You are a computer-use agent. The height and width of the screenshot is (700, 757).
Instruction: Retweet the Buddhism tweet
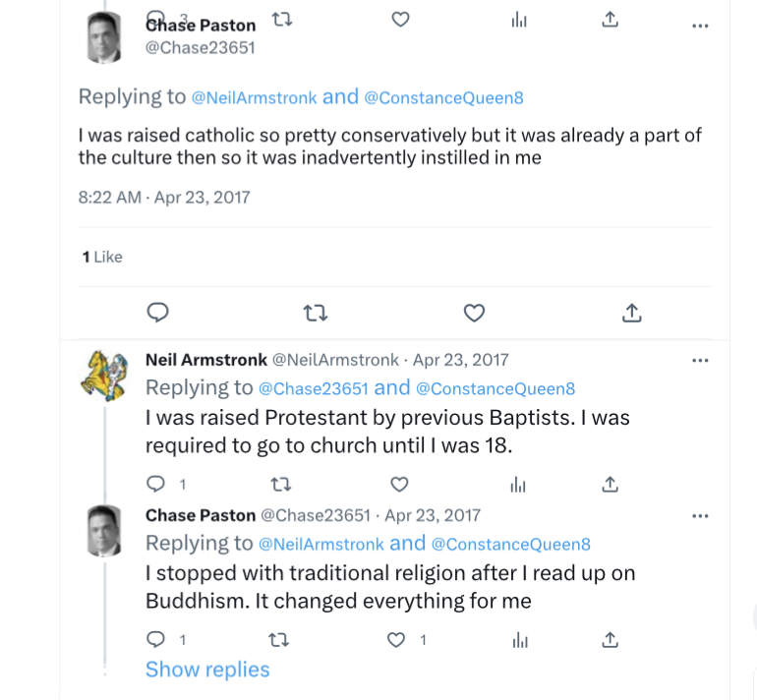280,640
